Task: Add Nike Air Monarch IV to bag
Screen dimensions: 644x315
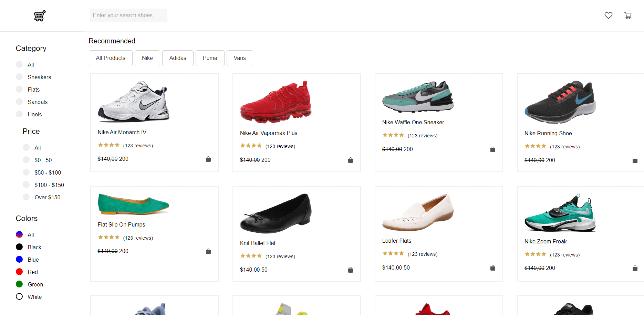Action: (x=208, y=159)
